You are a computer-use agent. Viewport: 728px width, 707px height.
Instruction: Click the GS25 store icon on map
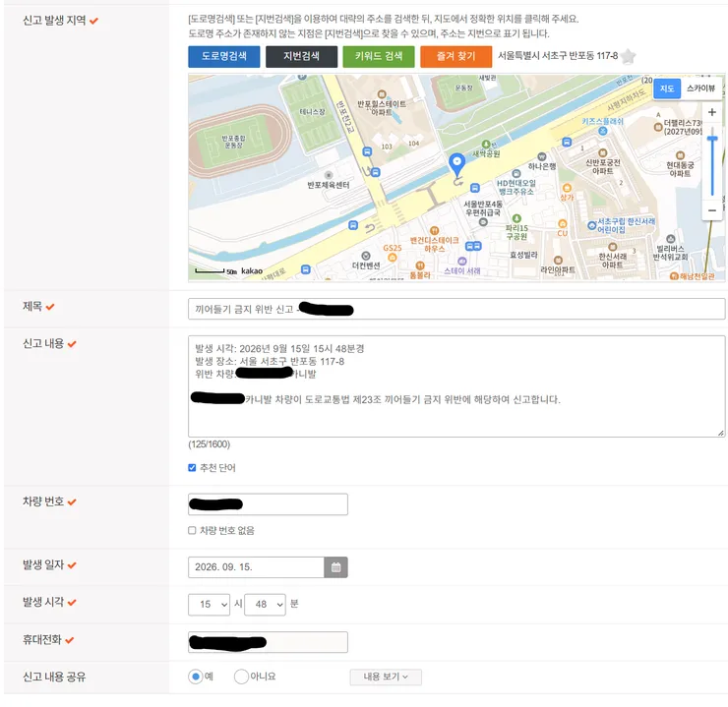point(393,258)
